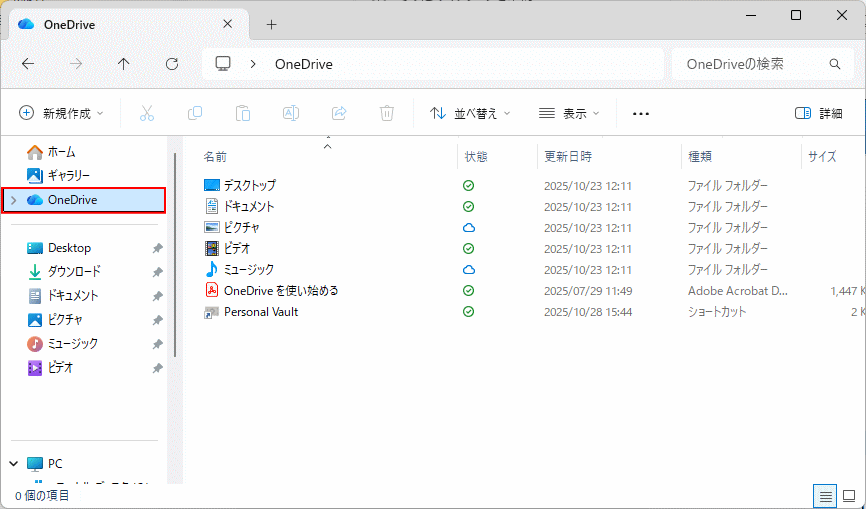
Task: Switch to large thumbnails view icon
Action: coord(849,497)
